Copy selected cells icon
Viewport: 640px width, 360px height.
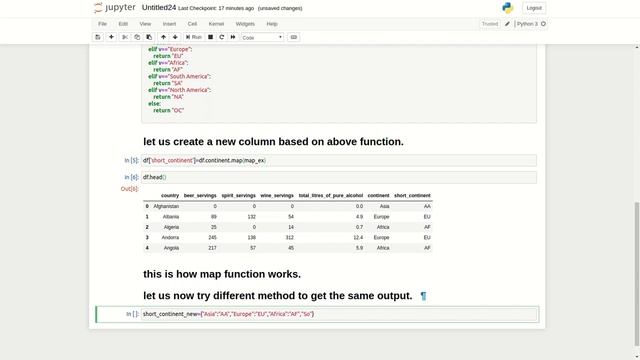click(137, 37)
